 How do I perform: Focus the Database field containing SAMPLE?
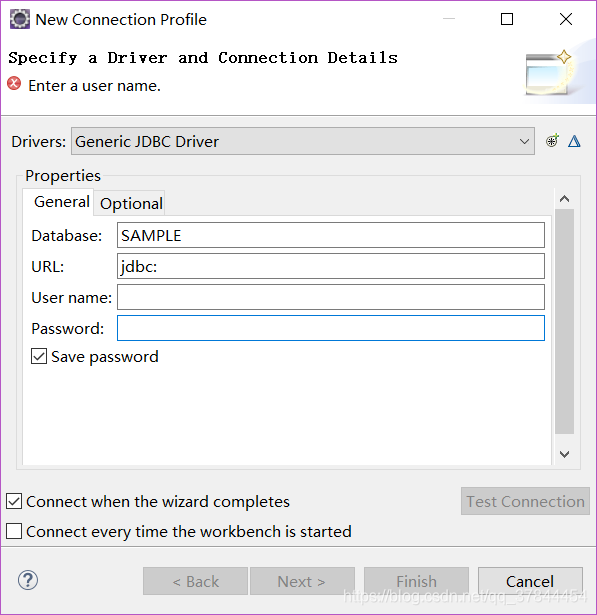pos(331,235)
